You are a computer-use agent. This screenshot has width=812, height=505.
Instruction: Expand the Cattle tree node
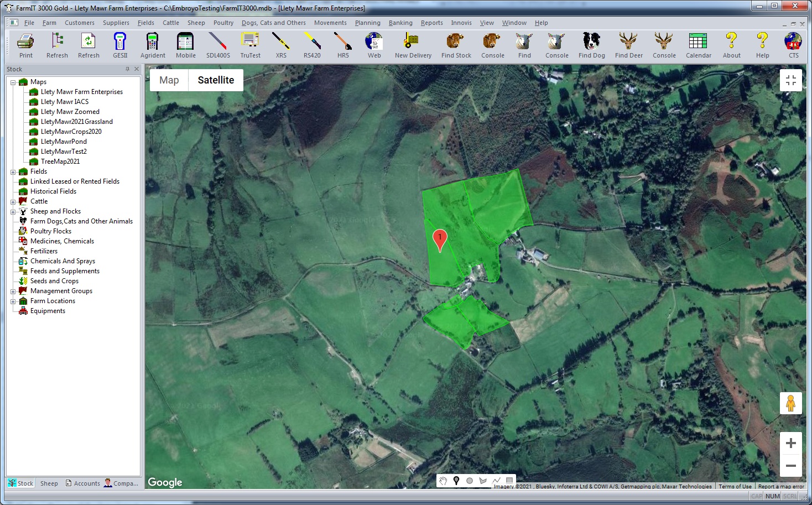click(x=13, y=202)
